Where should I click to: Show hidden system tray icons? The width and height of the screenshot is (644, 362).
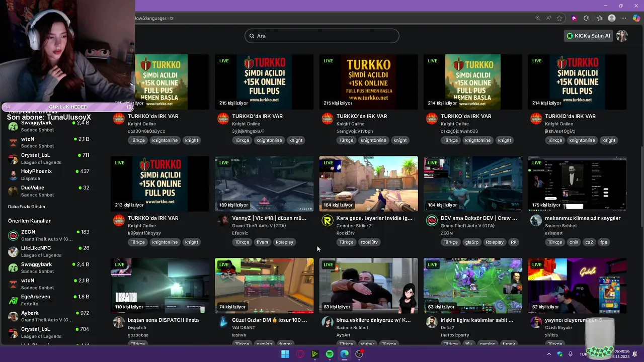pyautogui.click(x=549, y=354)
